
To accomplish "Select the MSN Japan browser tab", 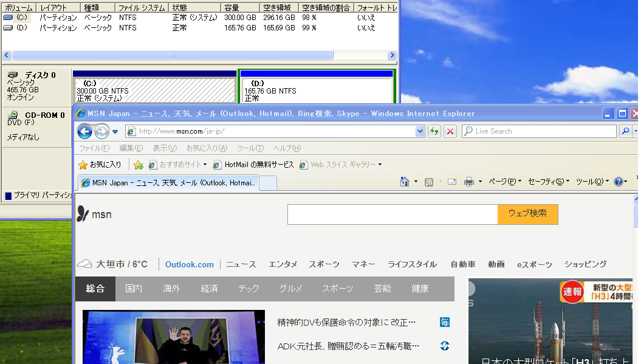I will pyautogui.click(x=168, y=183).
